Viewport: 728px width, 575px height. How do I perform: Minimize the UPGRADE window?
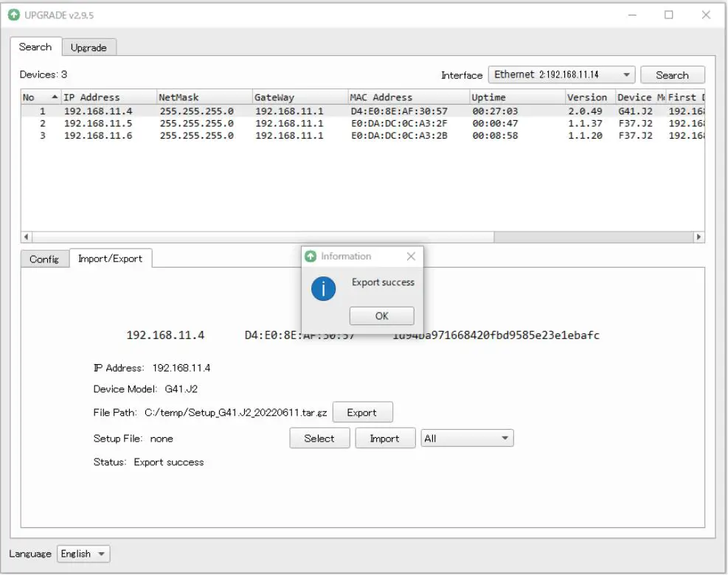pos(632,15)
